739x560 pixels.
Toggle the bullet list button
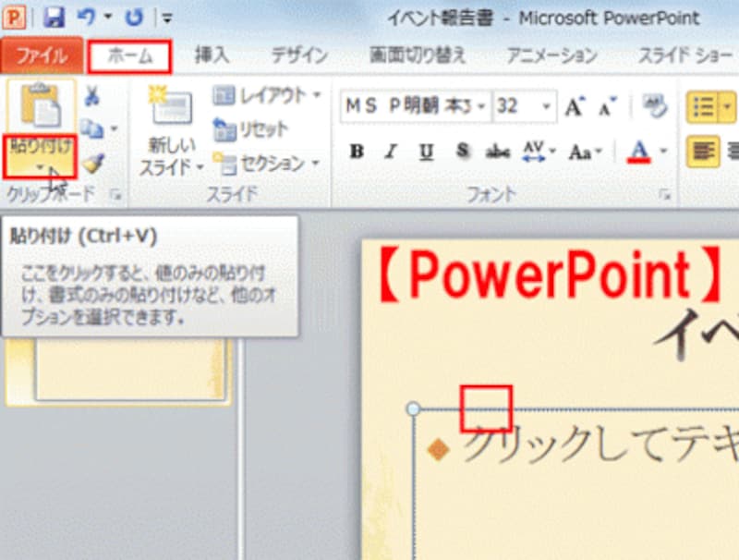pos(704,107)
